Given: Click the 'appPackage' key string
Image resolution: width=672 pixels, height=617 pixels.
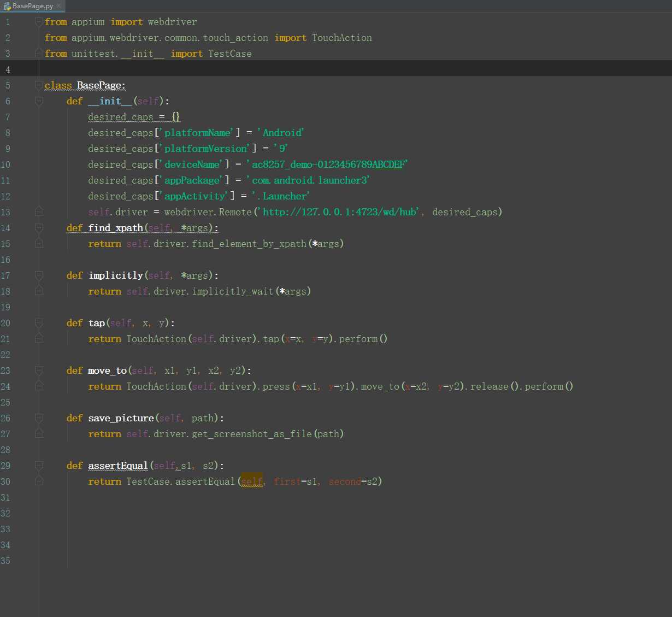Looking at the screenshot, I should tap(191, 180).
